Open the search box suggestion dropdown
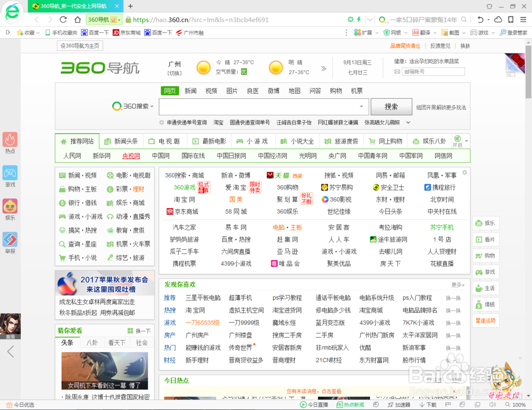 (x=361, y=106)
